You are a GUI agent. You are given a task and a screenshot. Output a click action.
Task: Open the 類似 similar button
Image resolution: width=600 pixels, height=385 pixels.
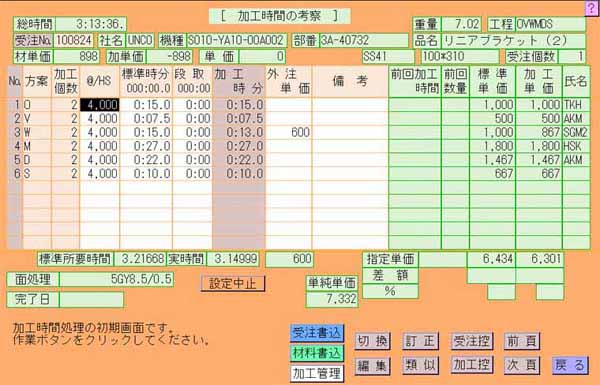pos(420,365)
